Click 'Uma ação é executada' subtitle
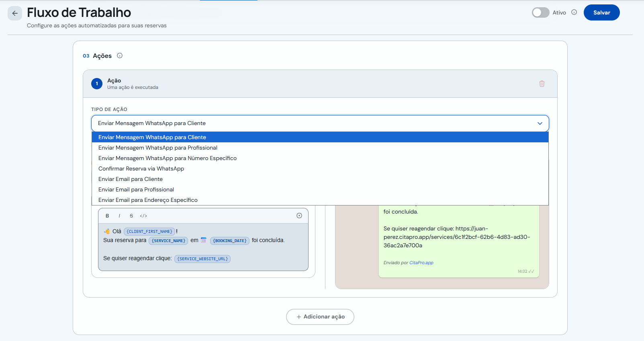644x341 pixels. click(x=133, y=87)
